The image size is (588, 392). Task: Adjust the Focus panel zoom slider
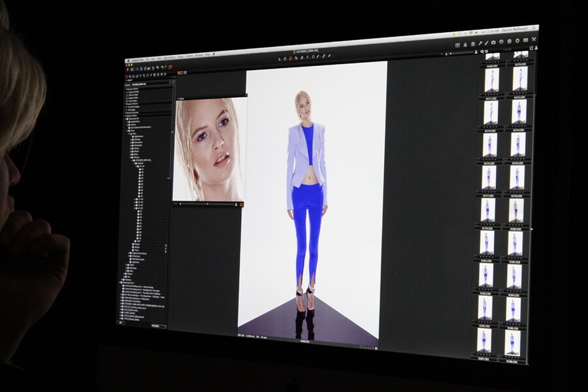(x=208, y=204)
